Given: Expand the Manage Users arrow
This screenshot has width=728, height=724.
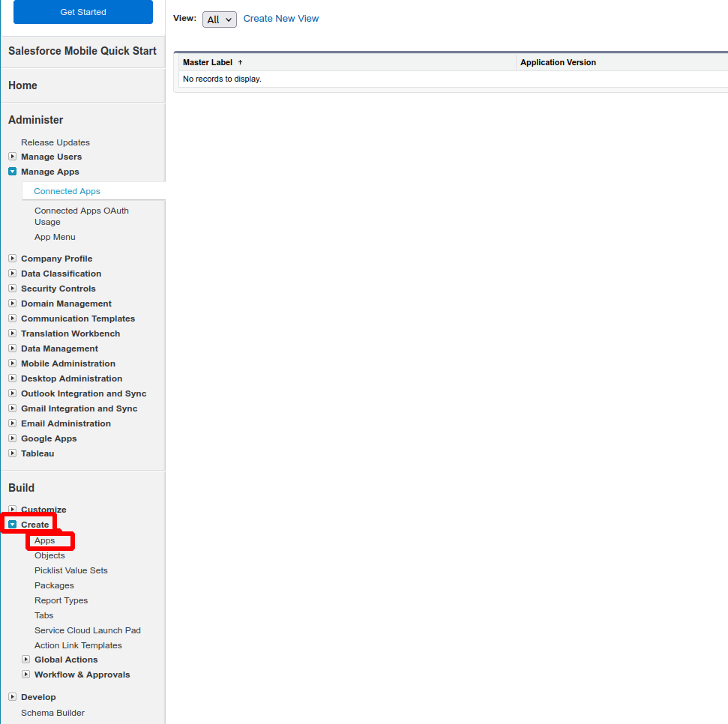Looking at the screenshot, I should (x=13, y=157).
